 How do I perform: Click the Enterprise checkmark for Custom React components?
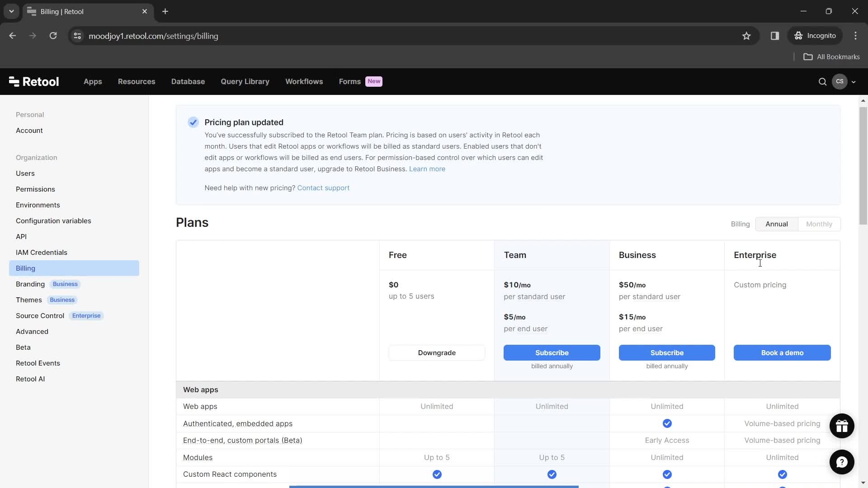pyautogui.click(x=782, y=474)
